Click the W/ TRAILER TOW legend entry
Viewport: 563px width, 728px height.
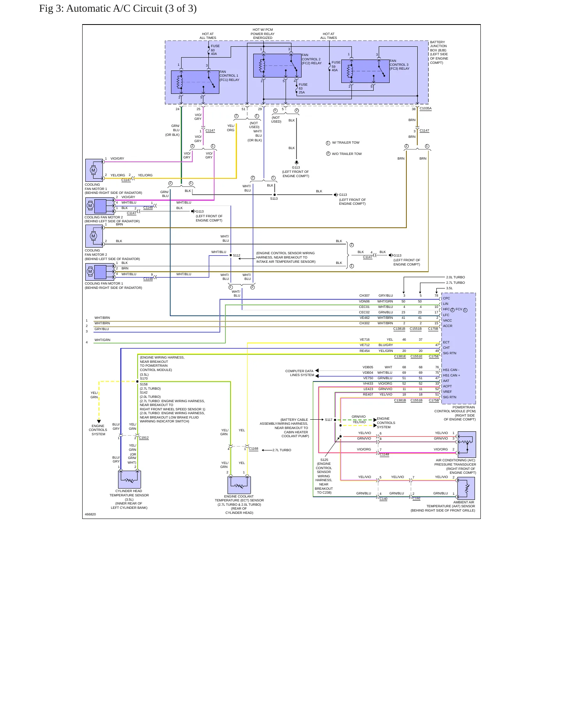(343, 143)
